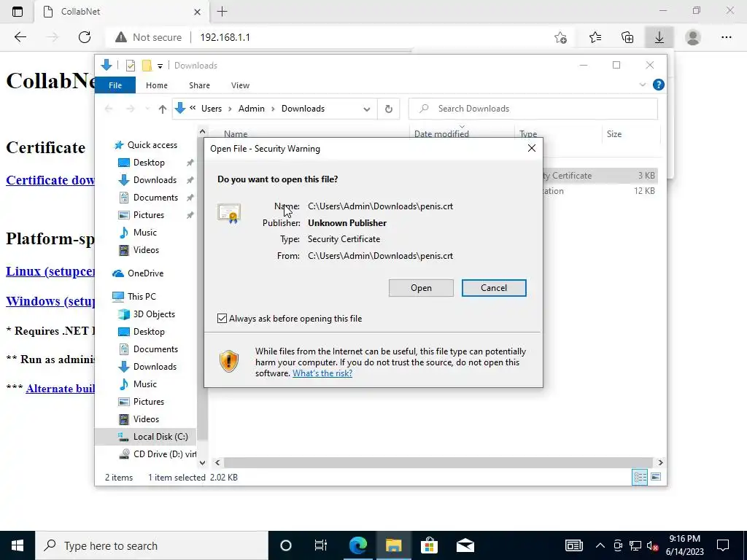747x560 pixels.
Task: Click Open in the Security Warning dialog
Action: (421, 288)
